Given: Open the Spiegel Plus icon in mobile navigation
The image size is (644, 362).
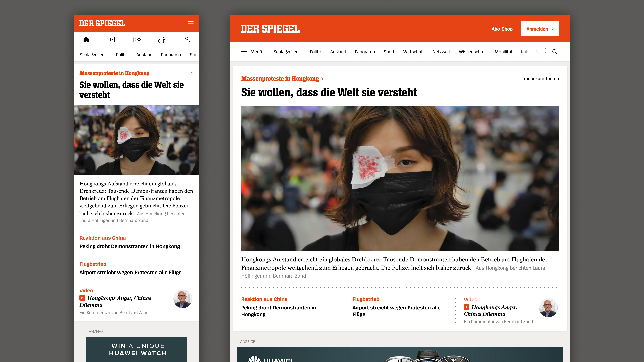Looking at the screenshot, I should (x=137, y=40).
